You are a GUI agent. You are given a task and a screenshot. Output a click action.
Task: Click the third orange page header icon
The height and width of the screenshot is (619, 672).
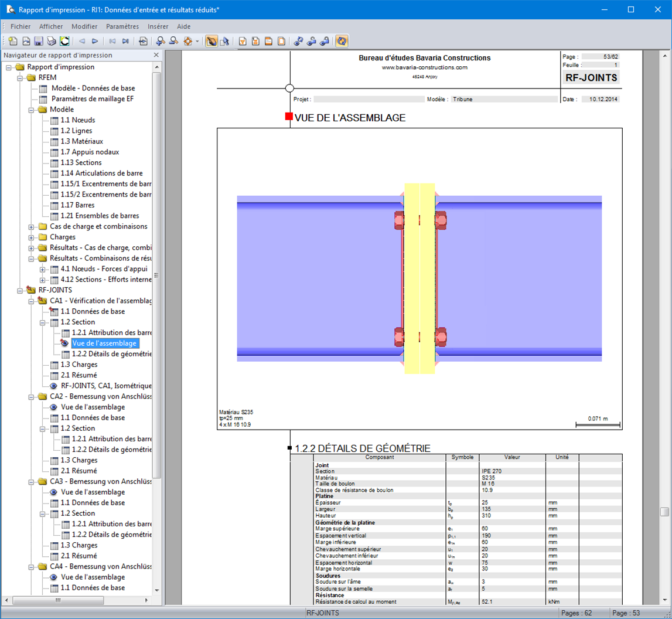coord(269,41)
